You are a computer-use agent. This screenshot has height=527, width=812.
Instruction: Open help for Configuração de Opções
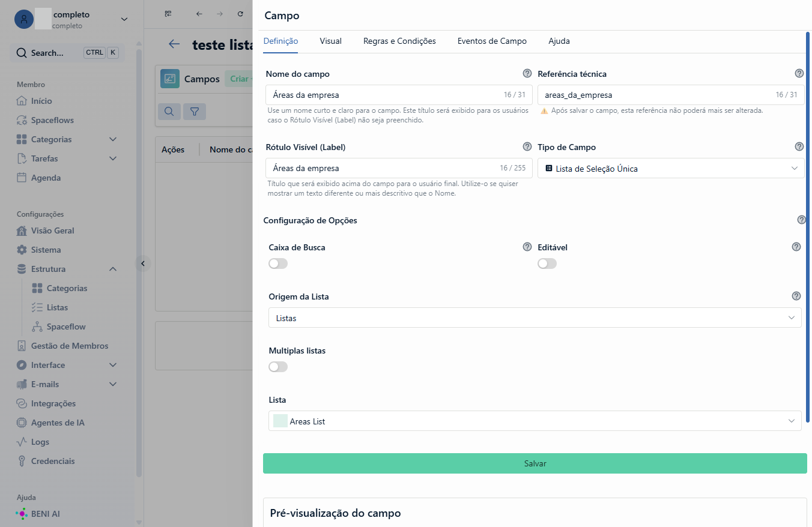[x=802, y=220]
